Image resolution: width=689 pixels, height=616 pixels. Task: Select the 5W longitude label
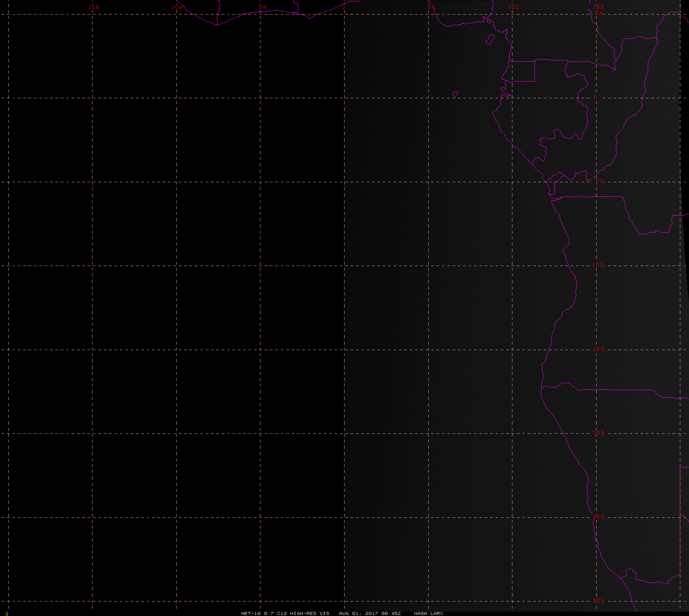pyautogui.click(x=263, y=7)
